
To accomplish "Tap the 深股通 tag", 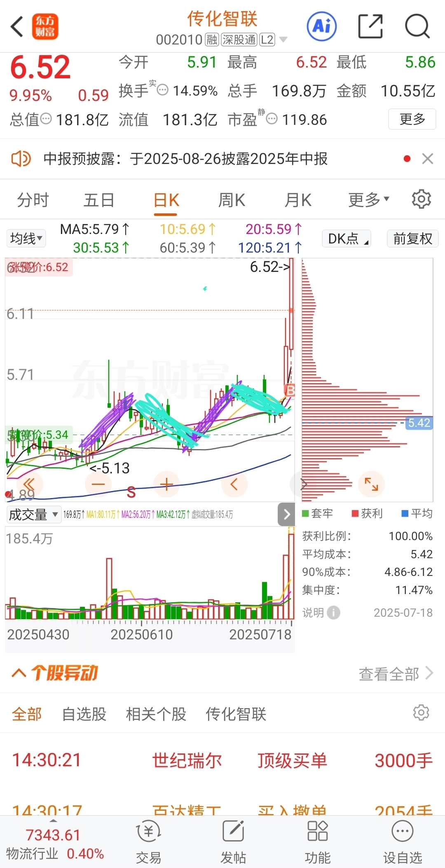I will (x=239, y=40).
